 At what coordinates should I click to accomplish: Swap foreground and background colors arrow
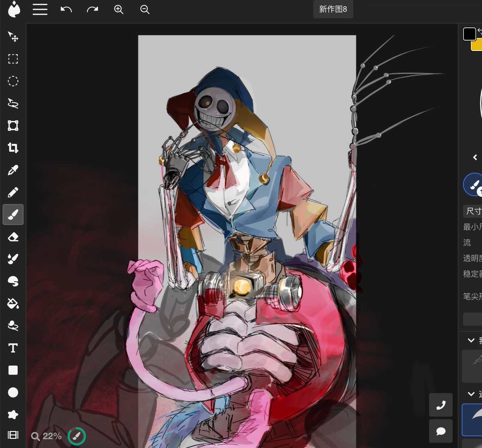pos(480,31)
